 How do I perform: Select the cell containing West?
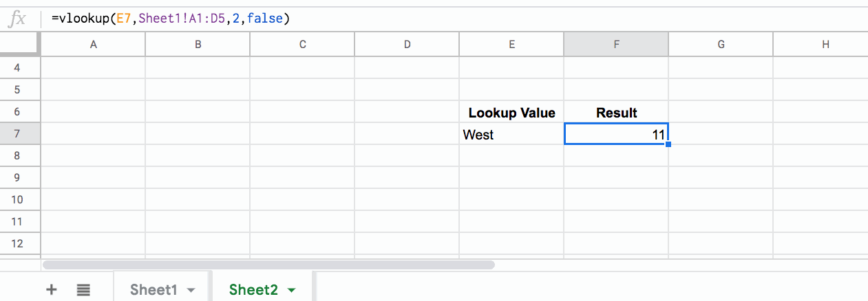pos(511,134)
